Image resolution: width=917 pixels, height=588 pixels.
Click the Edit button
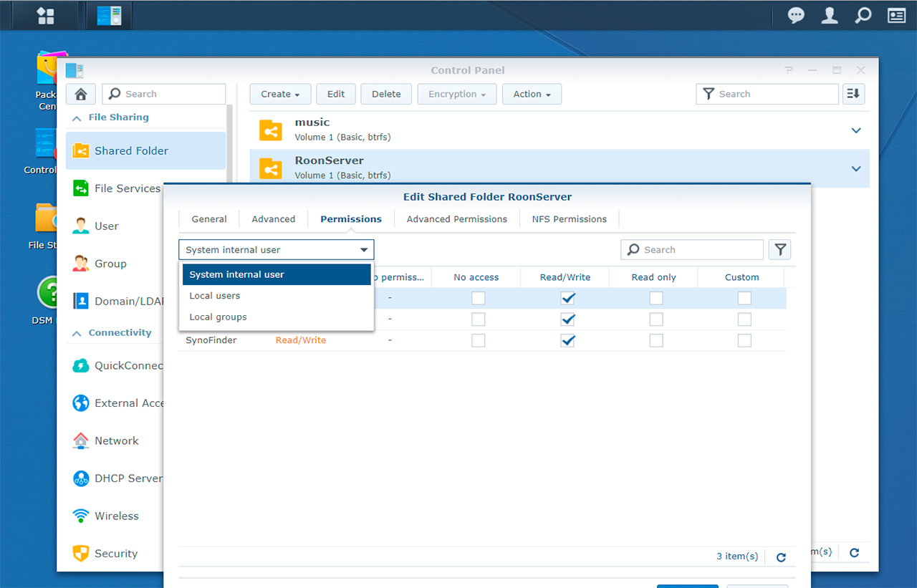click(x=336, y=94)
